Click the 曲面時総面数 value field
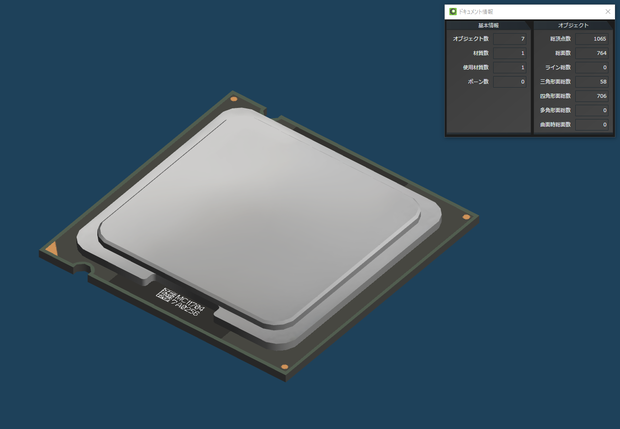 [x=592, y=125]
